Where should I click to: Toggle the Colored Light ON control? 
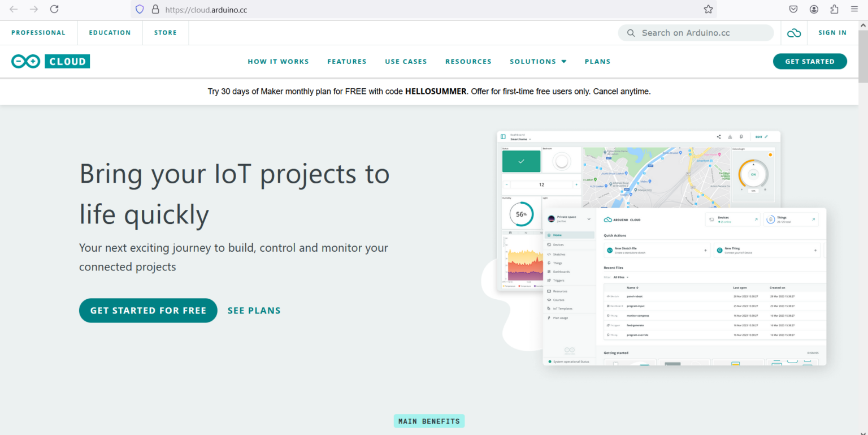coord(753,174)
